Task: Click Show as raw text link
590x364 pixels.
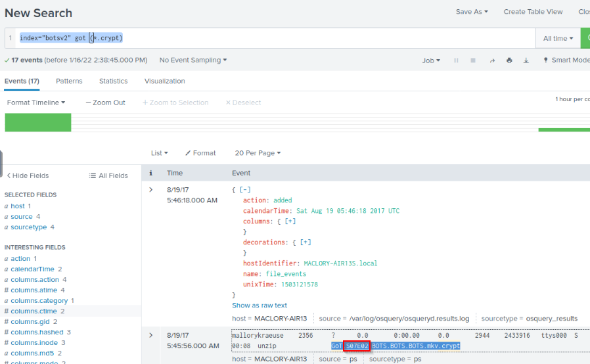Action: pyautogui.click(x=260, y=306)
